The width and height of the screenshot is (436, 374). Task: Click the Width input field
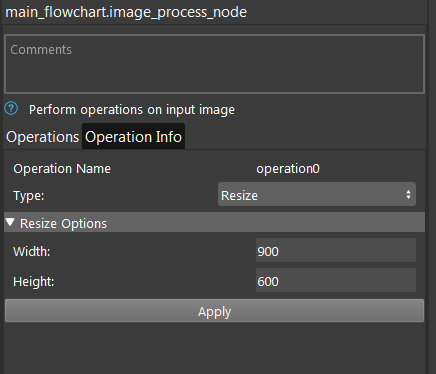[336, 250]
